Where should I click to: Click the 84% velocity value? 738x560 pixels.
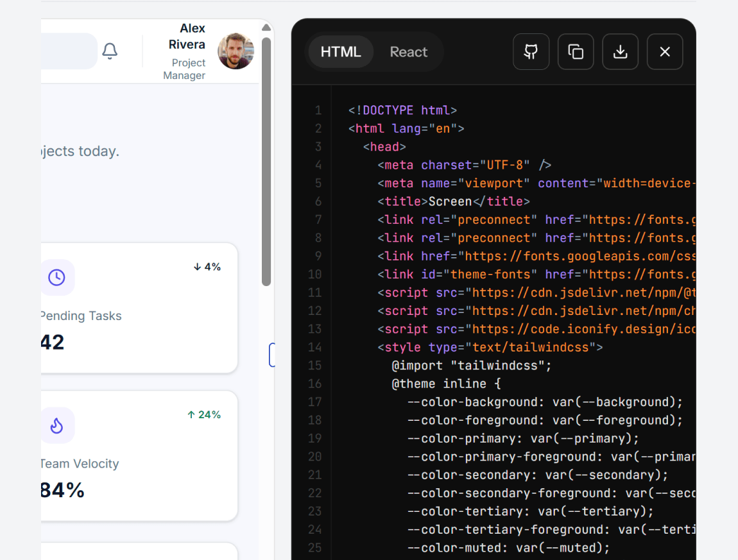click(x=63, y=490)
